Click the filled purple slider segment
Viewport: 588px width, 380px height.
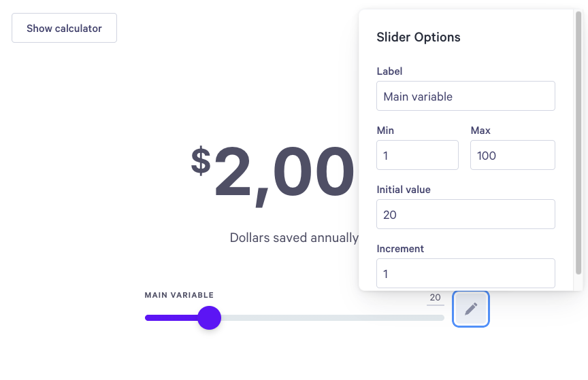pyautogui.click(x=171, y=317)
